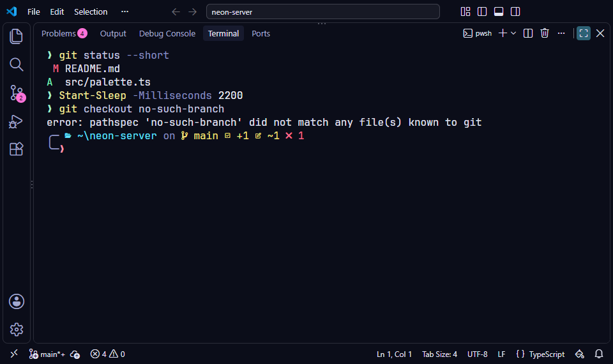Toggle maximized panel size

[x=584, y=34]
